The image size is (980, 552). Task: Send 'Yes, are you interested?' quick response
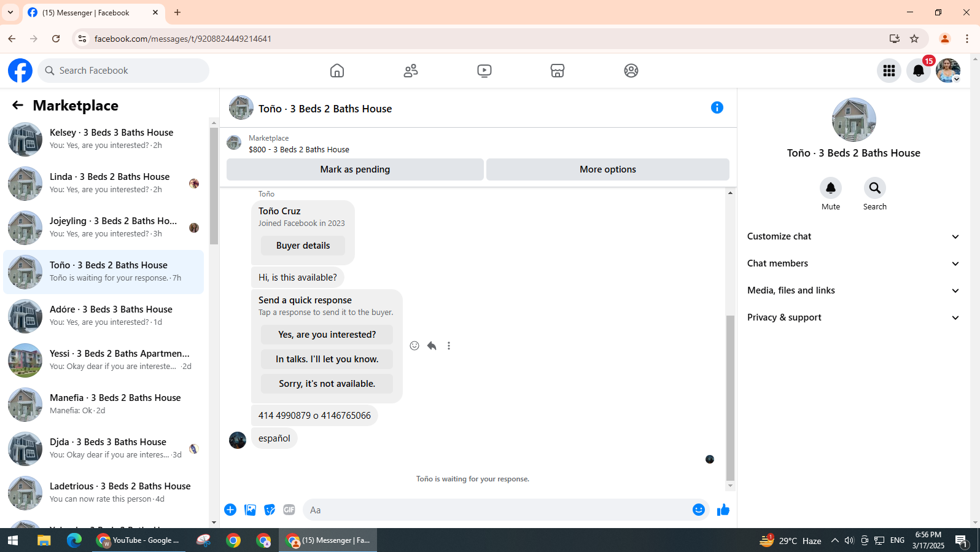[327, 335]
